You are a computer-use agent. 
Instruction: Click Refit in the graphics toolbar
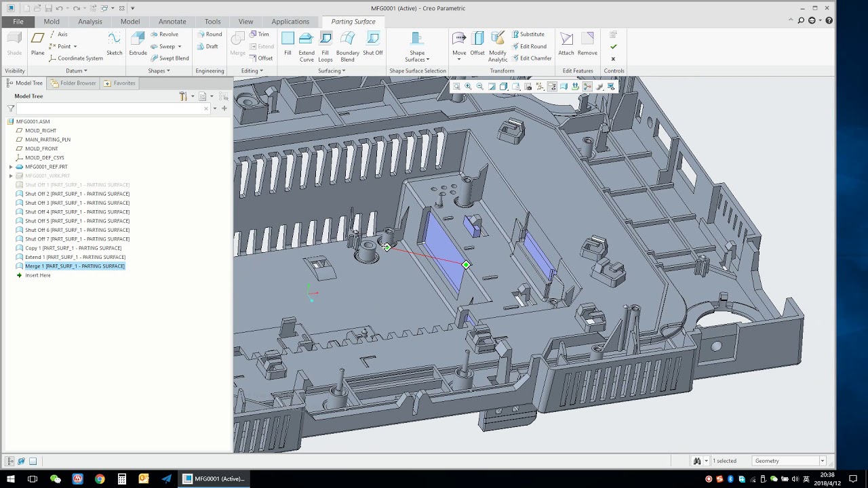[x=456, y=87]
